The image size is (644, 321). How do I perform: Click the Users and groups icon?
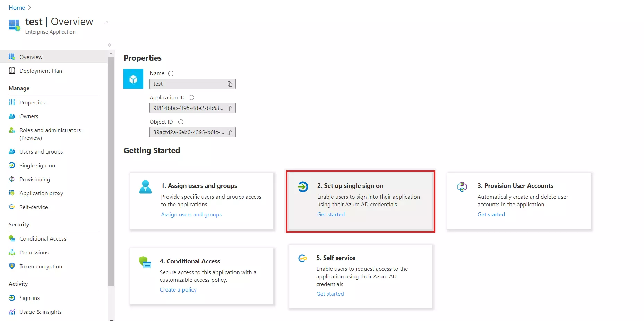coord(12,151)
